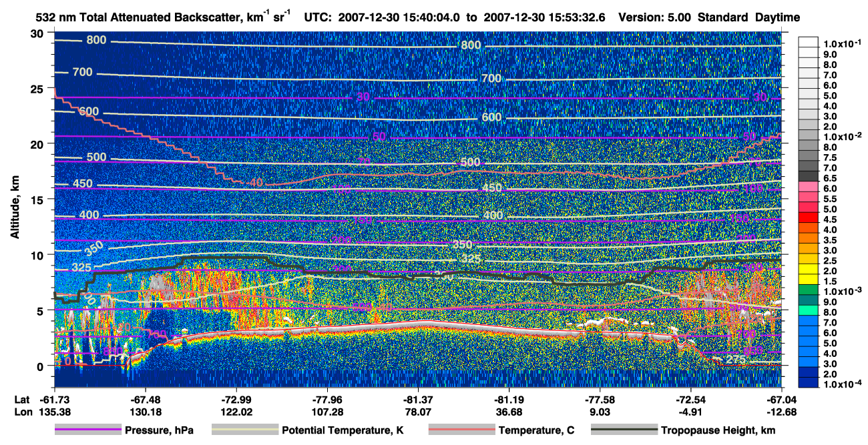Viewport: 868px width, 445px height.
Task: Click the latitude value '-67.48'
Action: point(147,400)
